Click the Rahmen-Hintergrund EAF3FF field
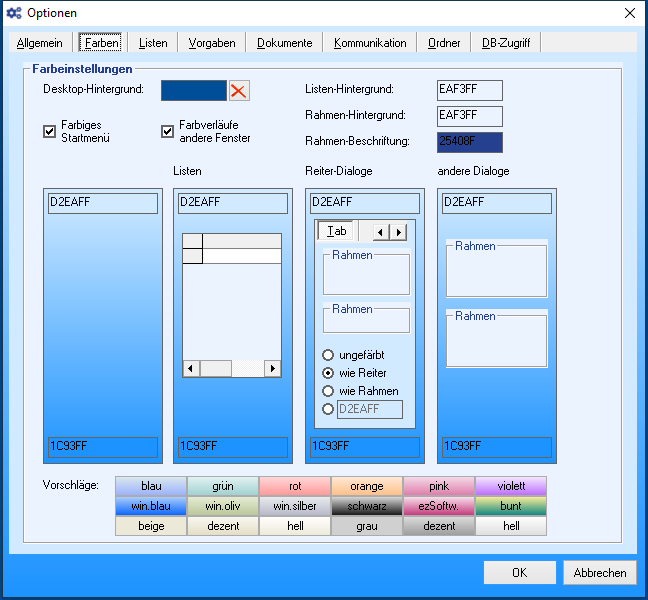The width and height of the screenshot is (648, 600). [470, 117]
